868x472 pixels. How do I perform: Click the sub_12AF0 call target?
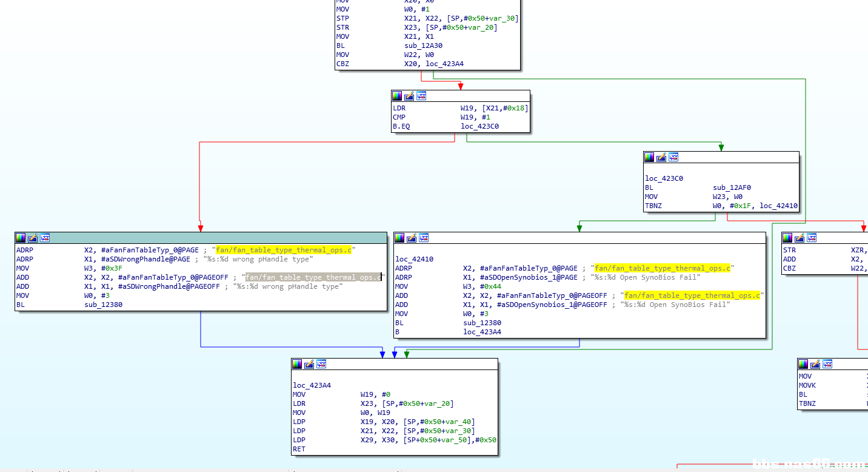coord(732,187)
